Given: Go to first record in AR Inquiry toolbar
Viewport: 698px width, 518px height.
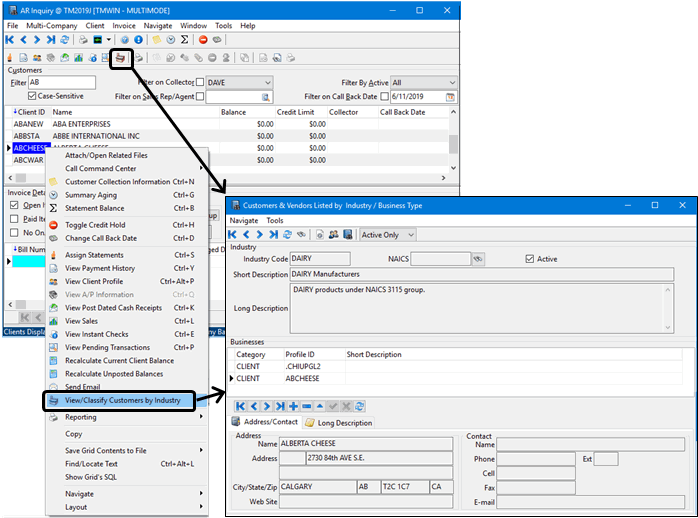Looking at the screenshot, I should tap(10, 40).
